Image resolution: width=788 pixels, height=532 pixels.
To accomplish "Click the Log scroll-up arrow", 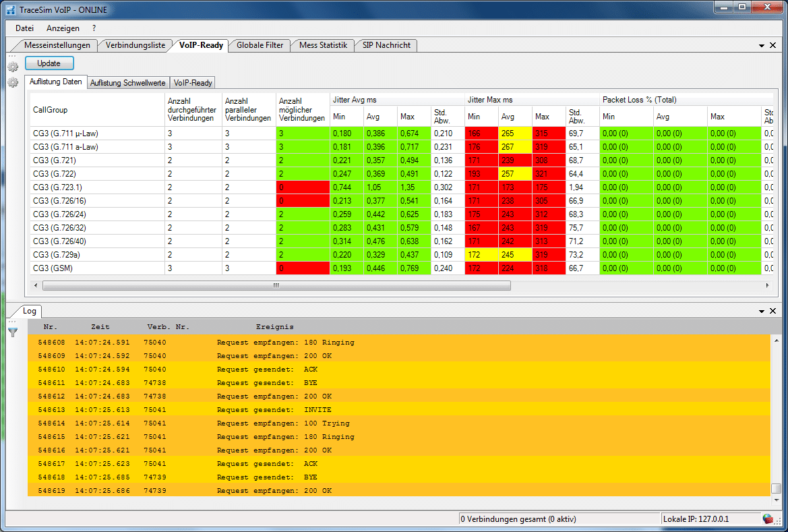I will pos(777,341).
